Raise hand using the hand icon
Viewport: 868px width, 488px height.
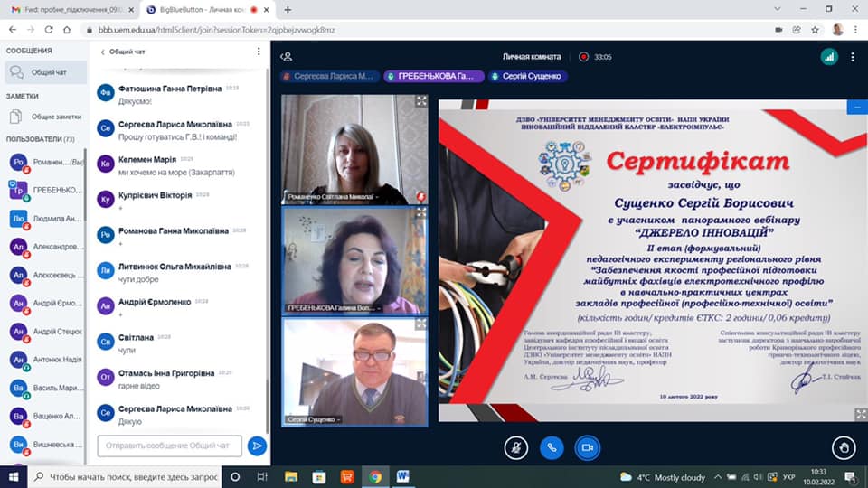[843, 446]
